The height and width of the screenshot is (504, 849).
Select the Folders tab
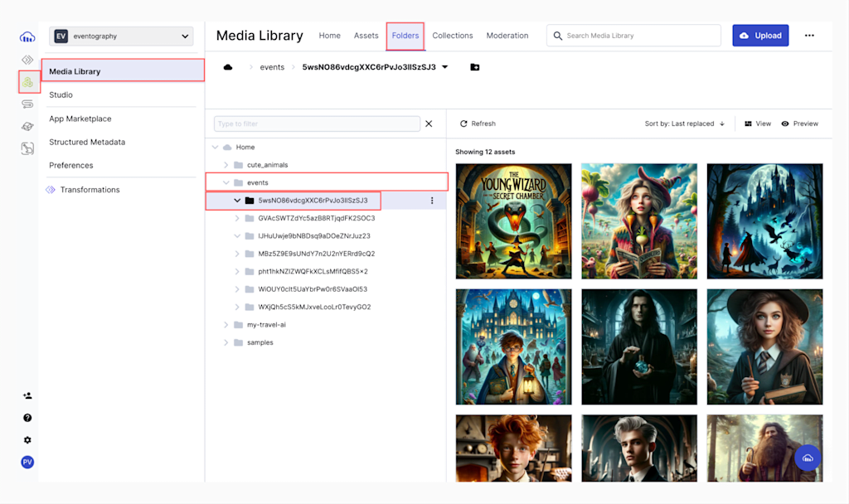(405, 36)
